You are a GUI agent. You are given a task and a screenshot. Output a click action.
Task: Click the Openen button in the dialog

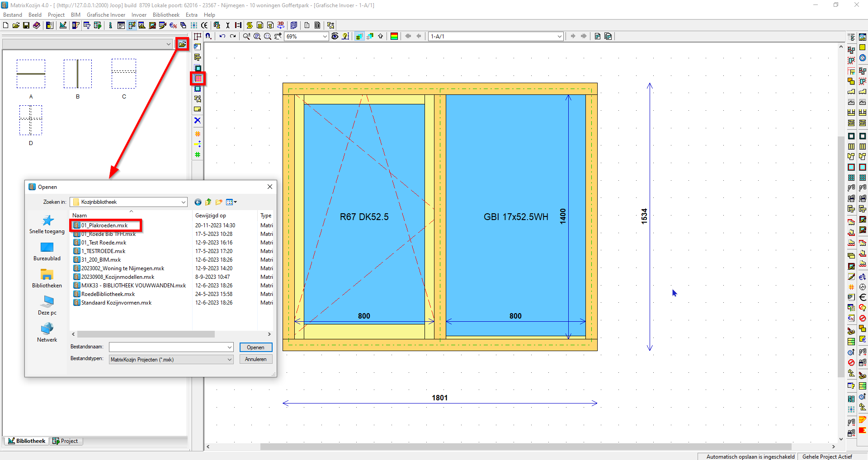tap(256, 347)
